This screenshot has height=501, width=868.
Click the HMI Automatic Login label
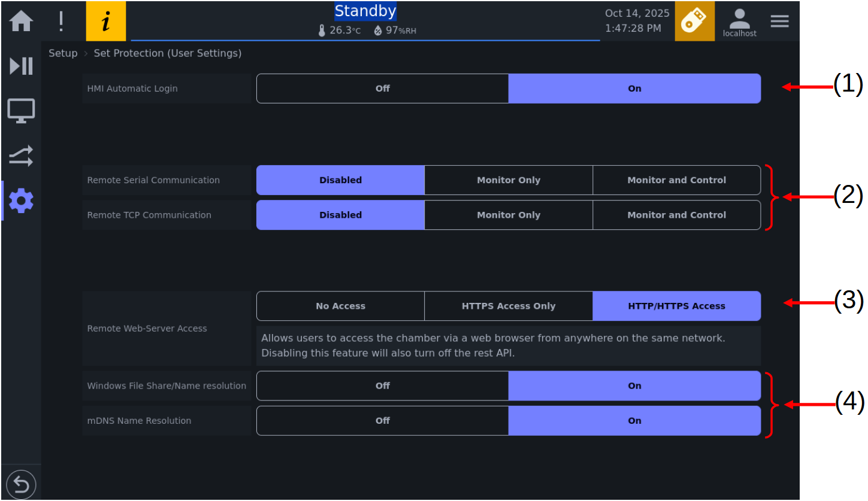[x=132, y=89]
